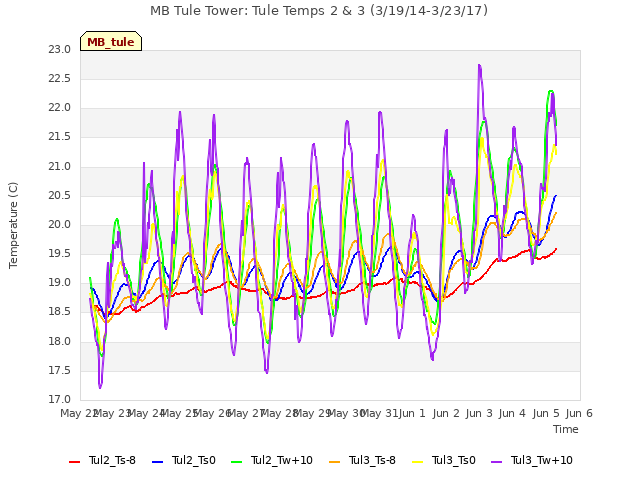Click the 22.5 y-axis tick label
This screenshot has height=480, width=640.
tap(60, 79)
